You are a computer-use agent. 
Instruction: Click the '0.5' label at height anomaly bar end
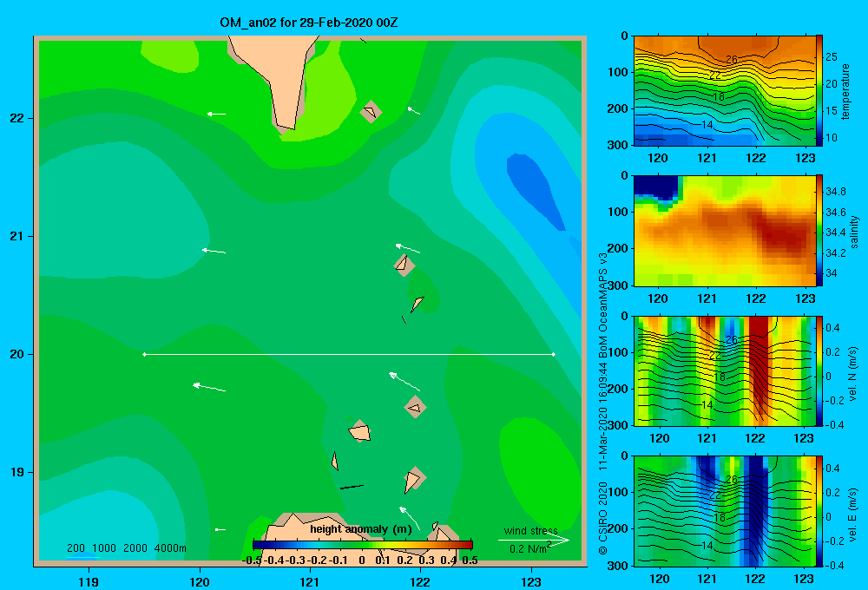pyautogui.click(x=470, y=560)
